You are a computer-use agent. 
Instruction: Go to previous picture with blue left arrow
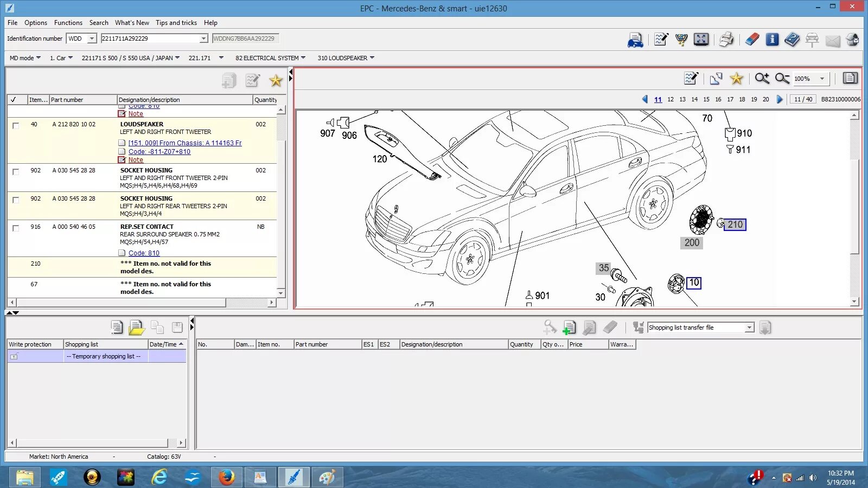point(644,99)
